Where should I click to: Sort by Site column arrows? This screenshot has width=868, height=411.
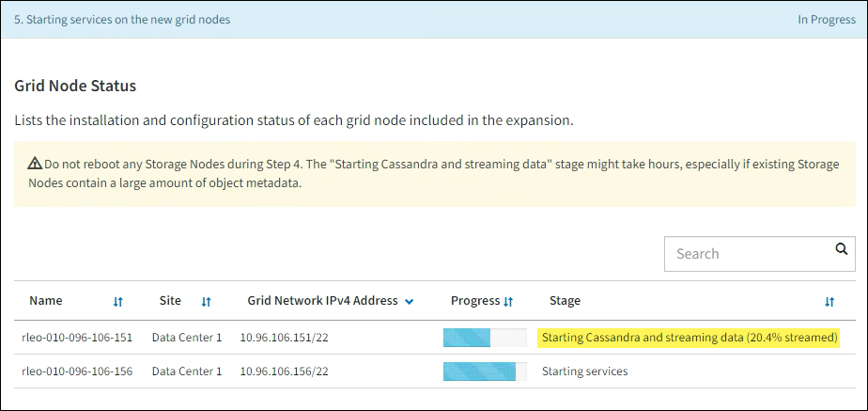(x=206, y=302)
